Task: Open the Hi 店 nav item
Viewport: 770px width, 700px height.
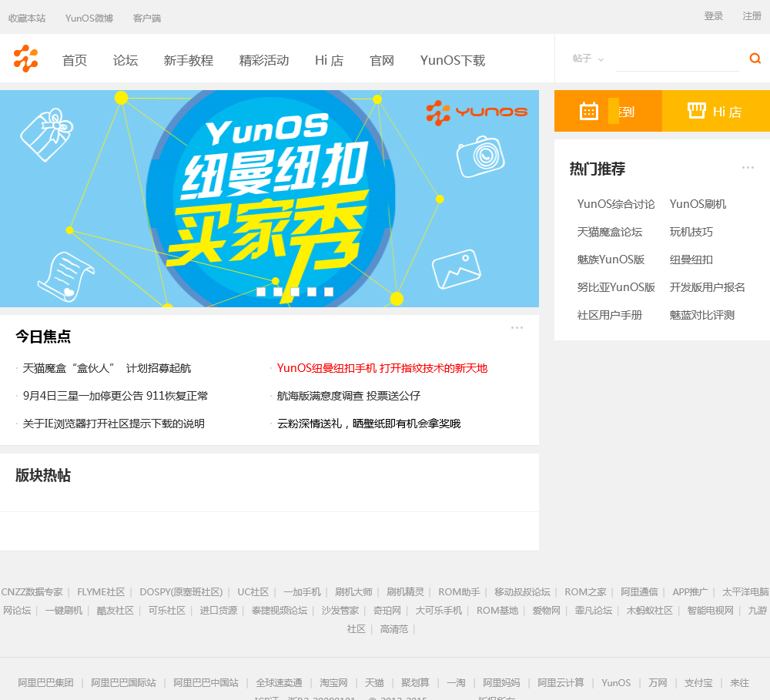Action: point(329,60)
